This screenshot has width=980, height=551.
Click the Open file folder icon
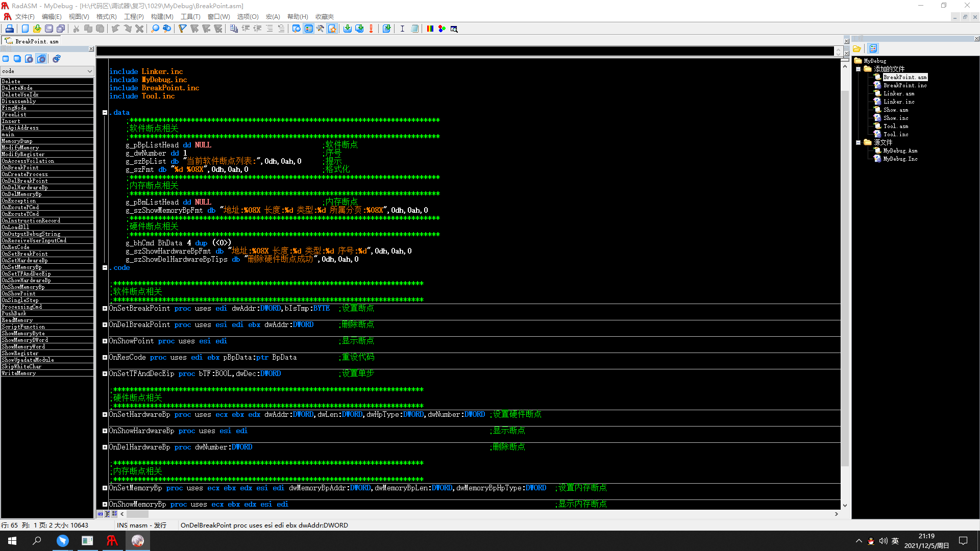37,29
